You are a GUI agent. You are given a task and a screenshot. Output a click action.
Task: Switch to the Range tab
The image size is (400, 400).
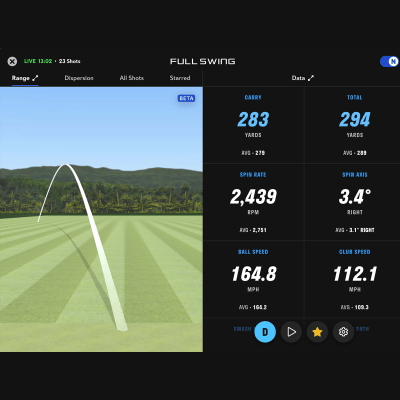tap(21, 78)
